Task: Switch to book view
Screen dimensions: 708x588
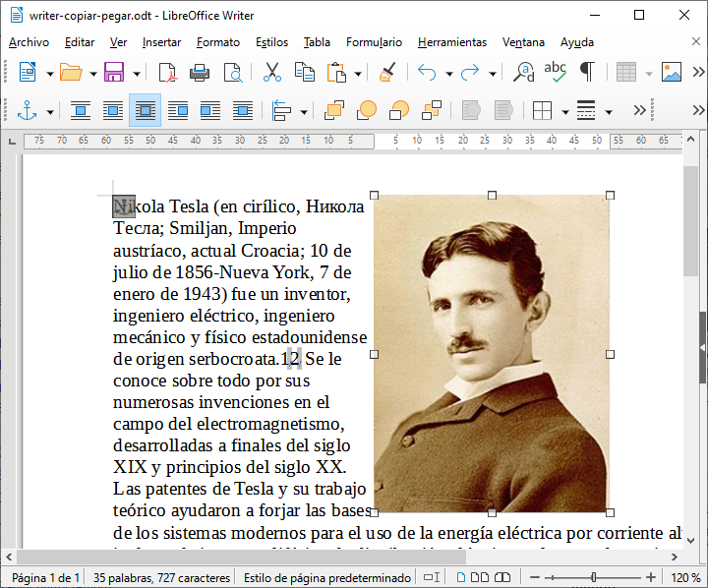Action: pyautogui.click(x=502, y=577)
